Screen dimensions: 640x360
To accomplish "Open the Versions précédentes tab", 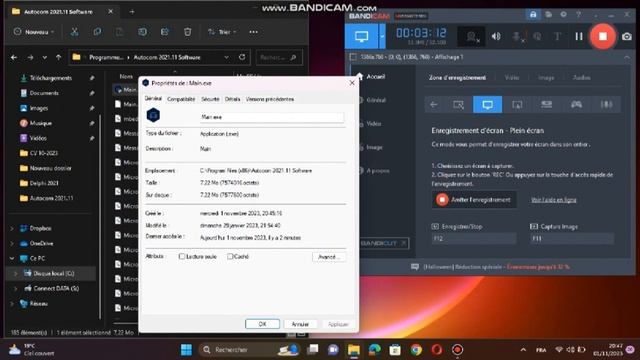I will (269, 99).
